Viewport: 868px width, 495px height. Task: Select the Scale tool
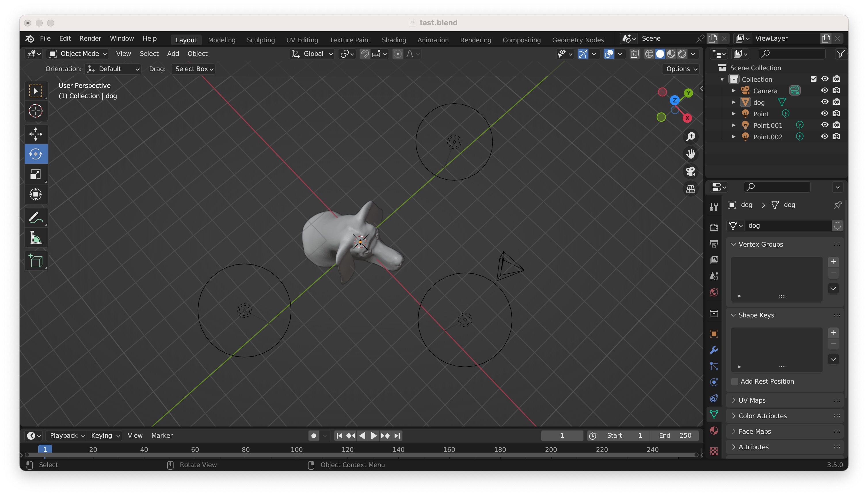pos(36,174)
